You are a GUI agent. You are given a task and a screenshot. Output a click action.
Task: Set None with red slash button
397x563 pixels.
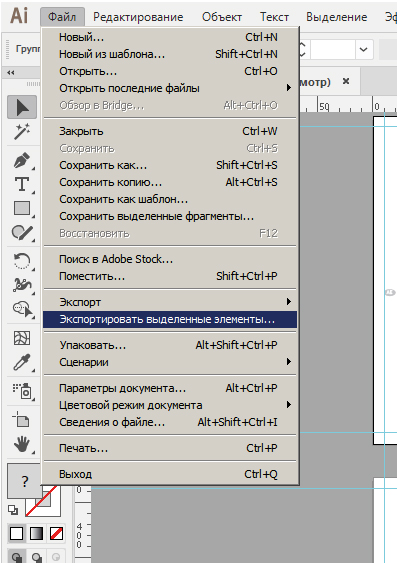coord(56,534)
